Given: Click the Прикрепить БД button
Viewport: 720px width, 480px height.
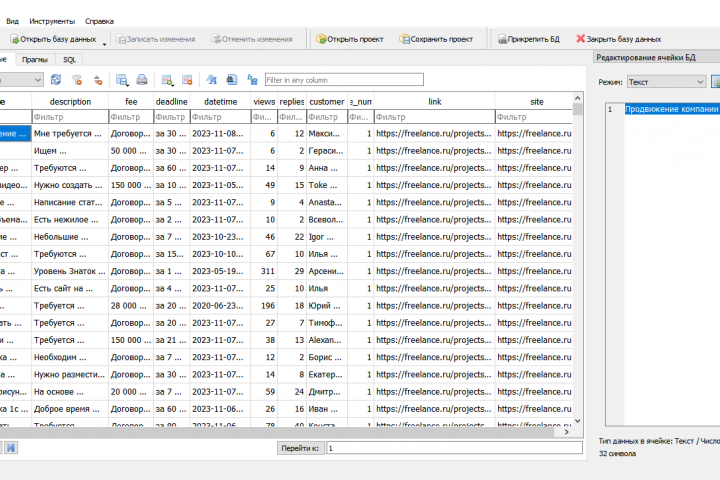Looking at the screenshot, I should tap(528, 39).
